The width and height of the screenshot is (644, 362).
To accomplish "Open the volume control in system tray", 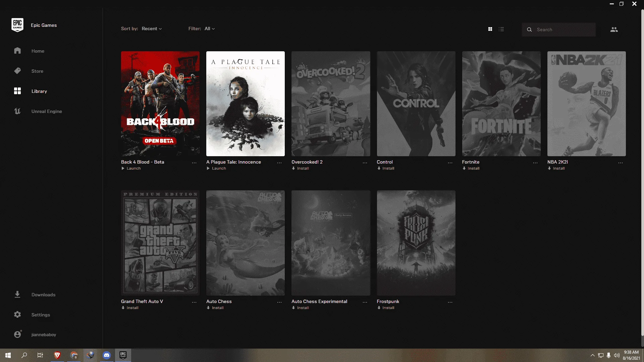I will pos(616,355).
